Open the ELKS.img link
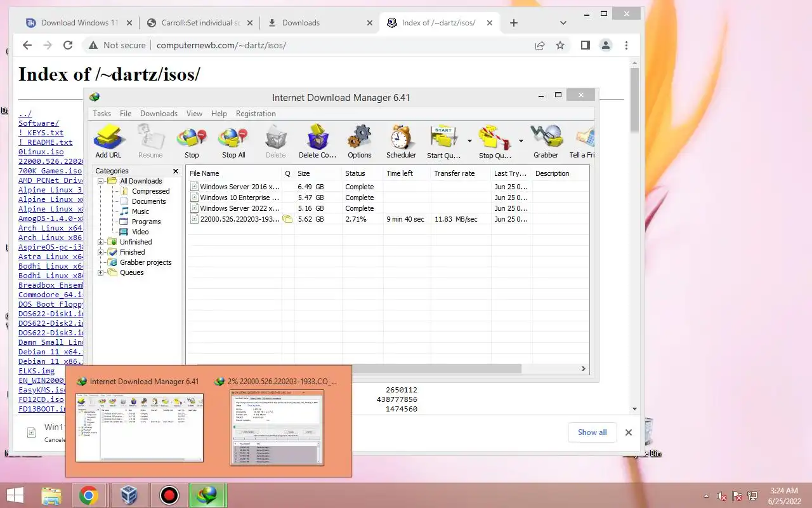 coord(36,371)
